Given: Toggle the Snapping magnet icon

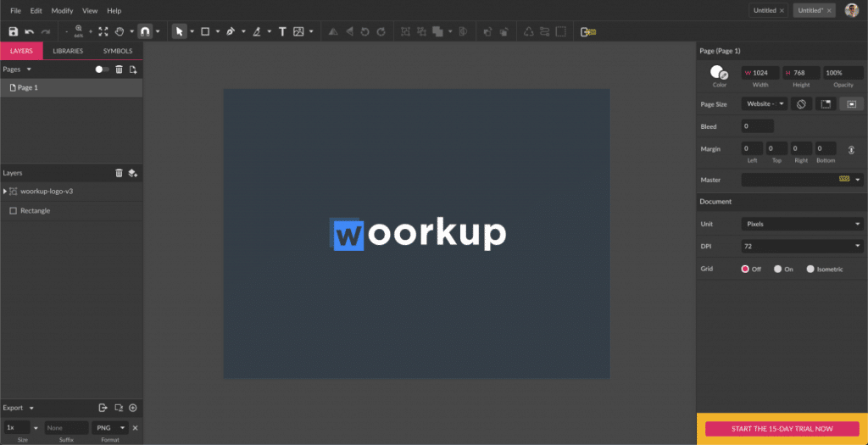Looking at the screenshot, I should pos(145,31).
